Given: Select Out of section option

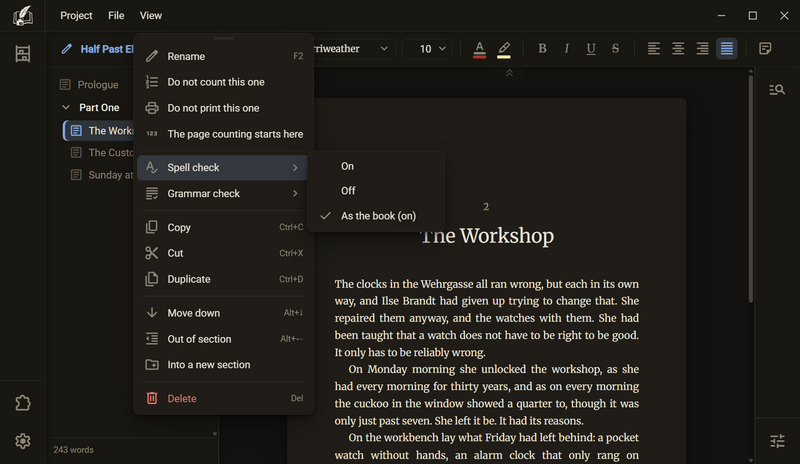Looking at the screenshot, I should click(223, 339).
